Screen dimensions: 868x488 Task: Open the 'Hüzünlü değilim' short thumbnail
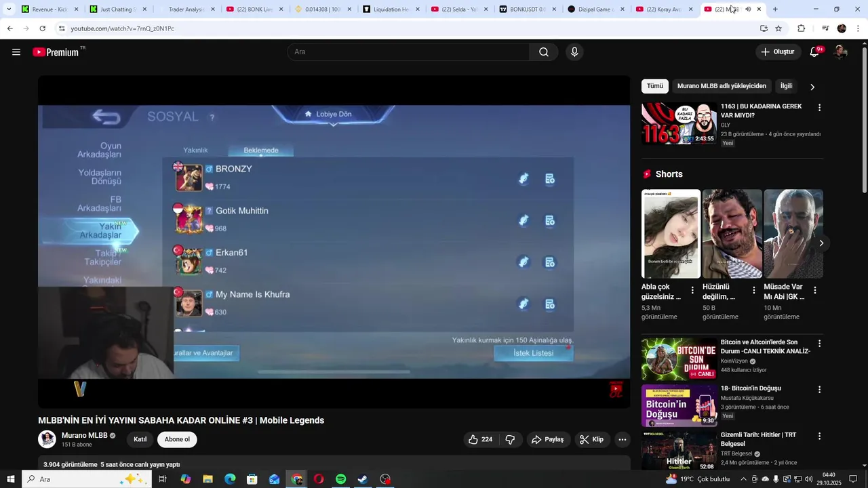pos(732,234)
